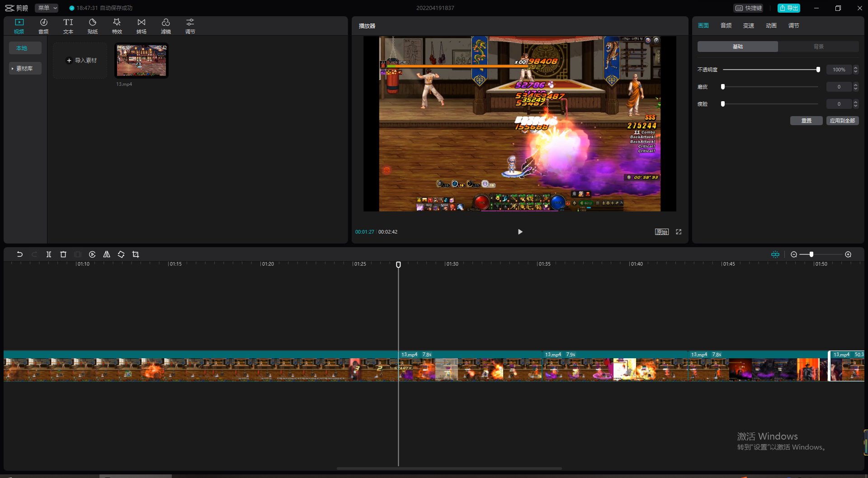Open the 贴纸 (Stickers) tab

92,26
